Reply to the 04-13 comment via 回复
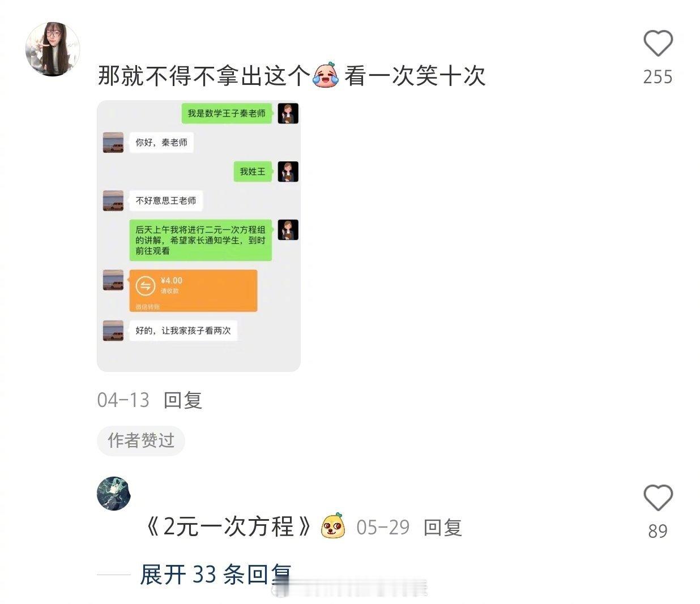This screenshot has height=604, width=700. coord(183,400)
